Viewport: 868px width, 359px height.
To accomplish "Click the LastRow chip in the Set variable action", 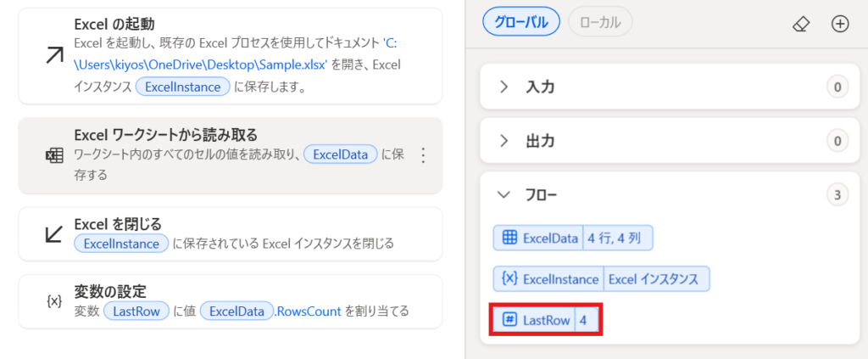I will 136,311.
